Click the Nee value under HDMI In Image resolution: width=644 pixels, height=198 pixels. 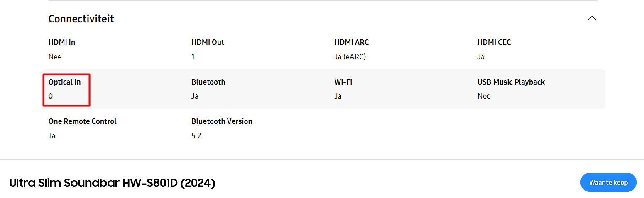55,57
